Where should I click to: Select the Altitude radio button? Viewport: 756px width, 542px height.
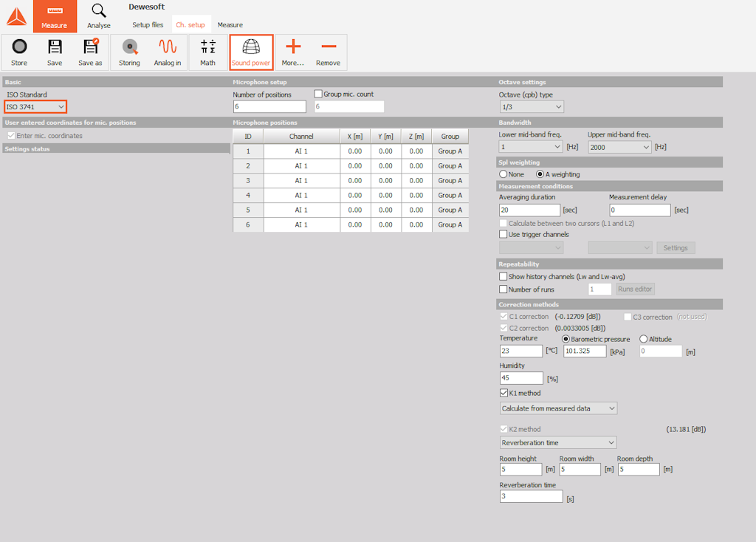[x=644, y=339]
